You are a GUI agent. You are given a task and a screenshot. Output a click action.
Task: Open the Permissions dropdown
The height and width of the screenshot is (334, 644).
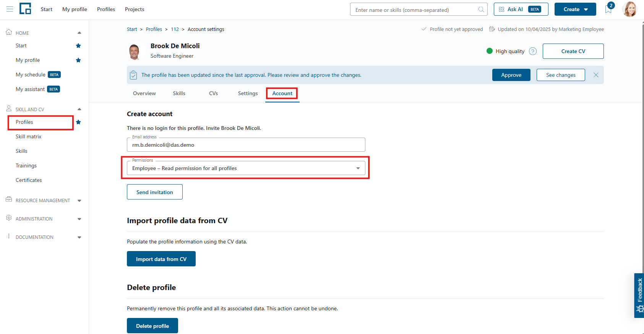pos(246,168)
